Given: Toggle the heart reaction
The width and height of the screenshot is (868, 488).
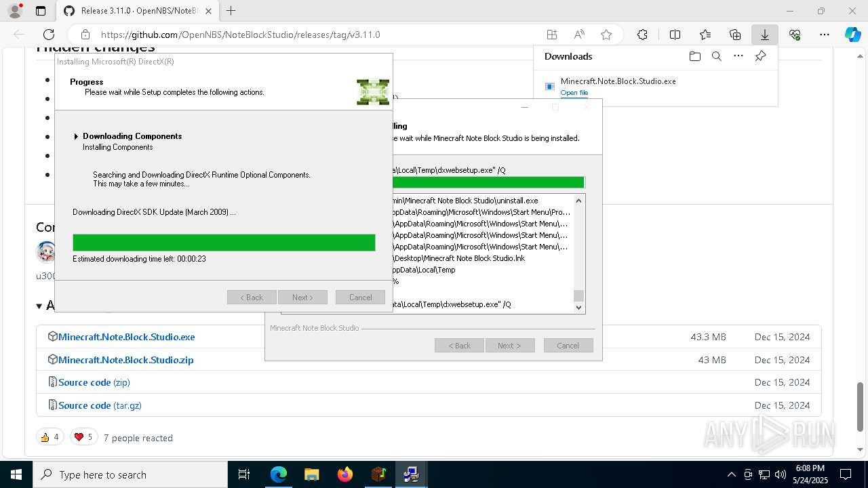Looking at the screenshot, I should tap(83, 437).
